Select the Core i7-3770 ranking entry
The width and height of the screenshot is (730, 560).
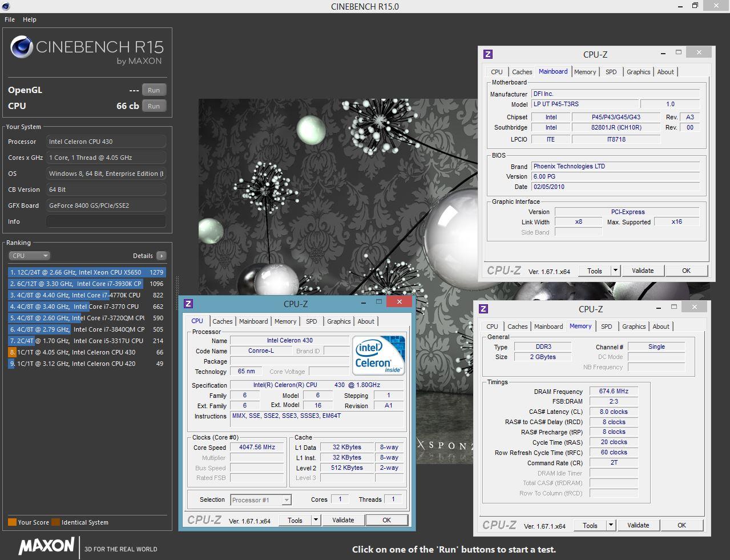pos(87,307)
